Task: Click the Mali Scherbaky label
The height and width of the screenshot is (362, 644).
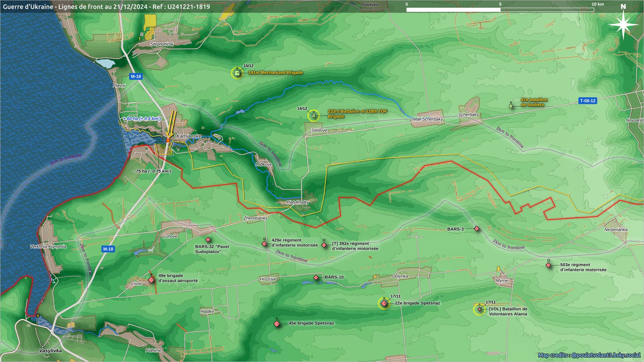Action: (x=428, y=119)
